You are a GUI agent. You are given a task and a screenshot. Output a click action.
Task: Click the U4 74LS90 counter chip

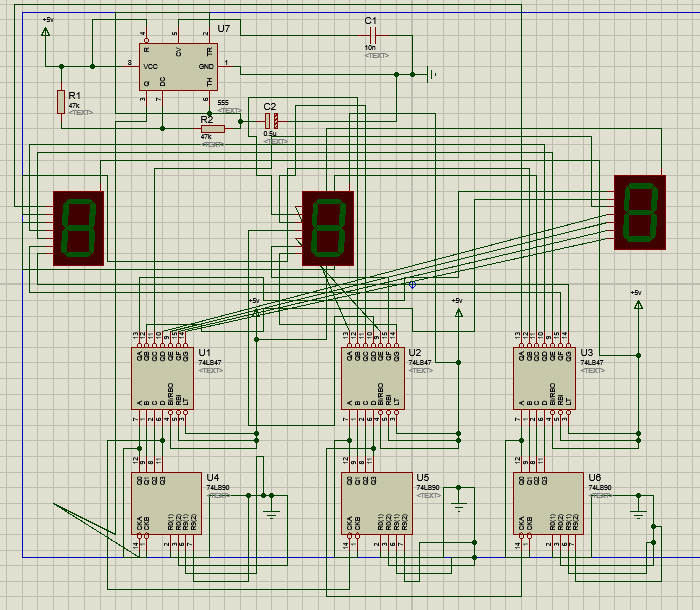coord(166,503)
